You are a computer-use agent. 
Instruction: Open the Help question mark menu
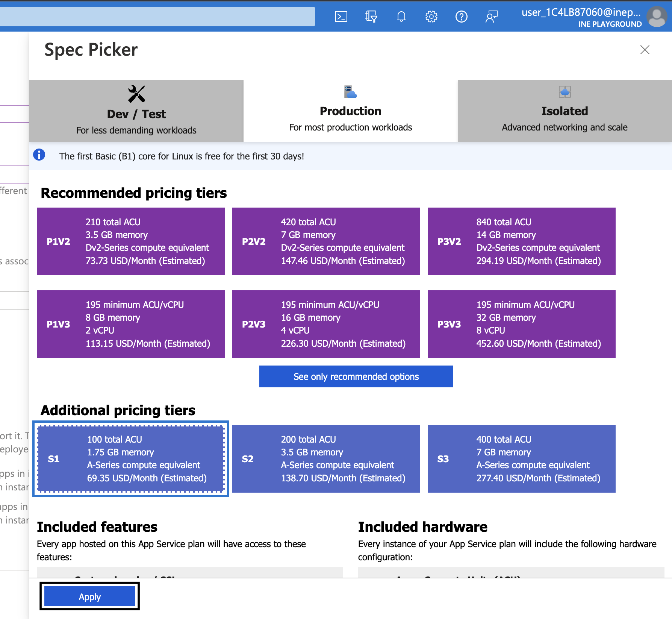(x=461, y=17)
